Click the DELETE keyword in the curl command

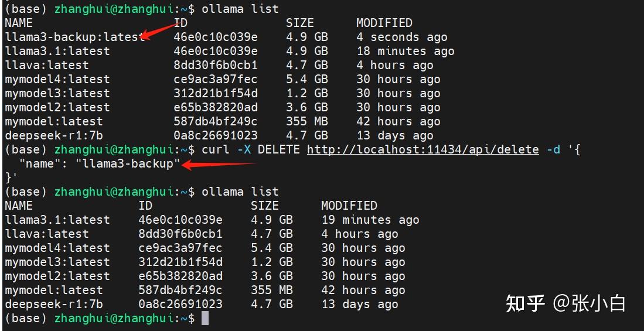click(278, 149)
